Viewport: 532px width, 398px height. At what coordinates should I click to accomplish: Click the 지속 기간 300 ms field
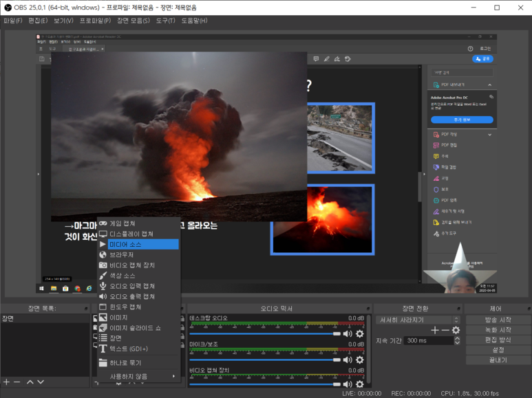(x=429, y=340)
